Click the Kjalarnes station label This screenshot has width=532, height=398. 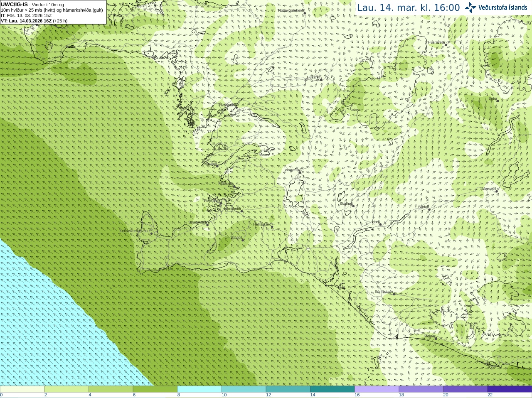[226, 183]
